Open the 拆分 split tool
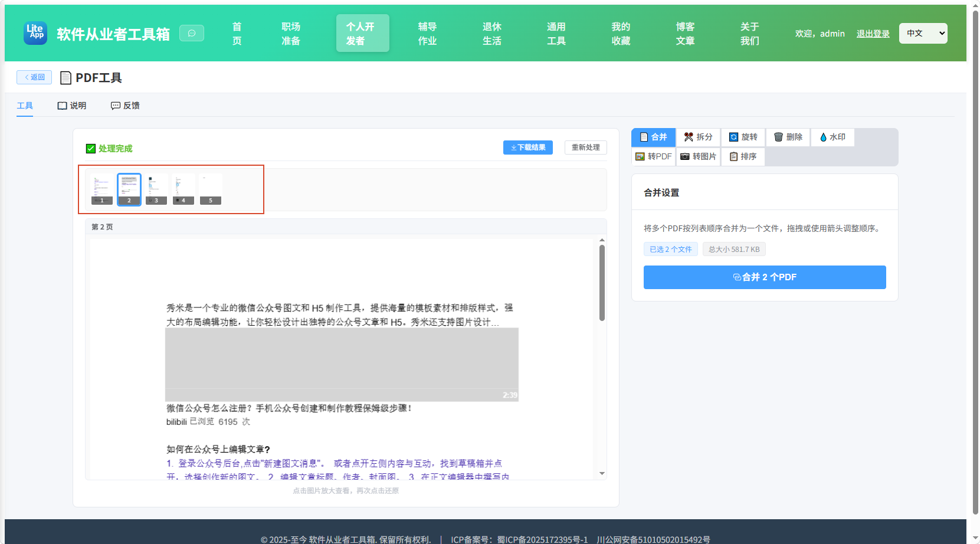Screen dimensions: 980x544 (698, 137)
